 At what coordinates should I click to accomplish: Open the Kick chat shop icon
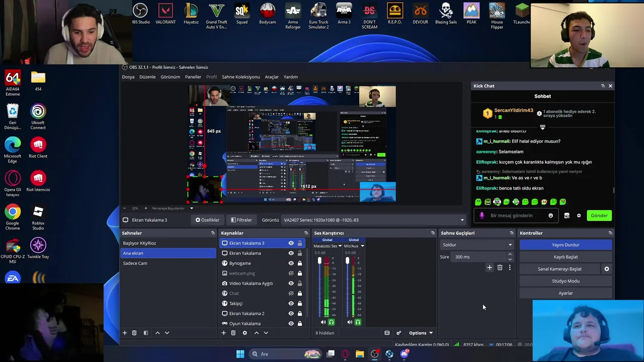point(567,216)
